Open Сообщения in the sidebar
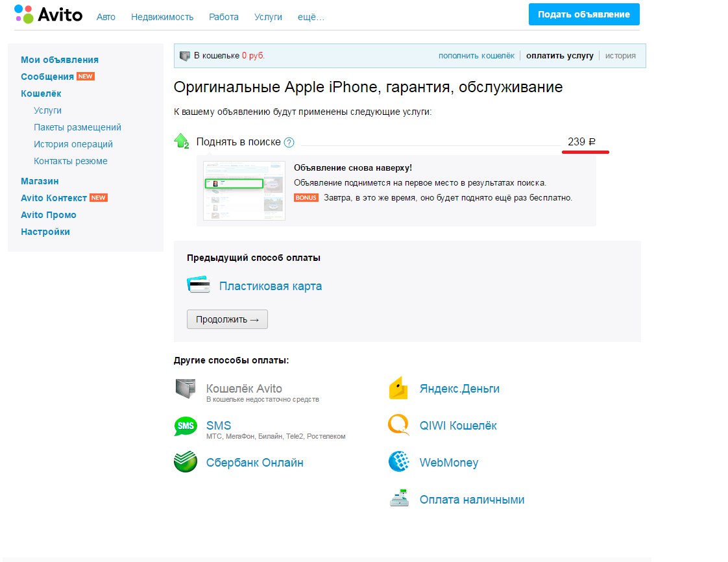The width and height of the screenshot is (728, 562). [x=47, y=77]
